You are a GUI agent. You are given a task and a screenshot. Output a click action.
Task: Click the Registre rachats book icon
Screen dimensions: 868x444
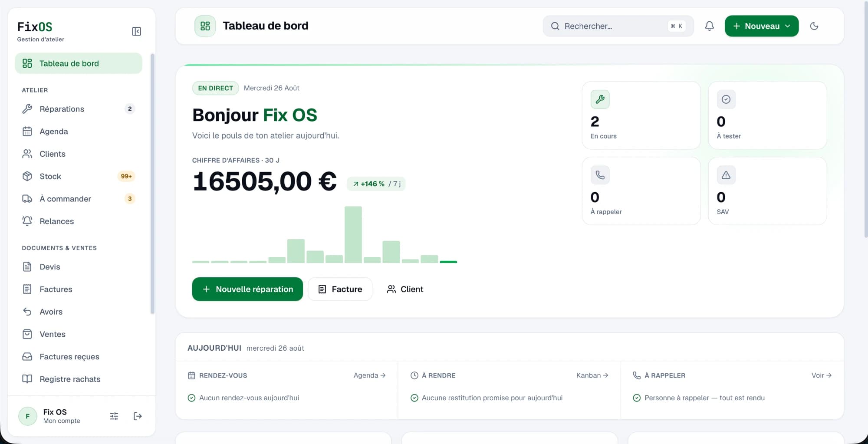click(27, 379)
